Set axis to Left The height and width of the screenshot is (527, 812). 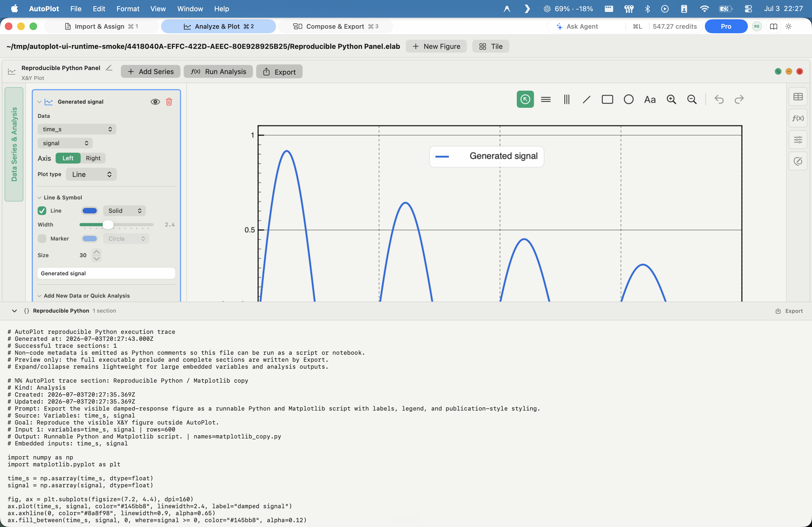coord(68,158)
